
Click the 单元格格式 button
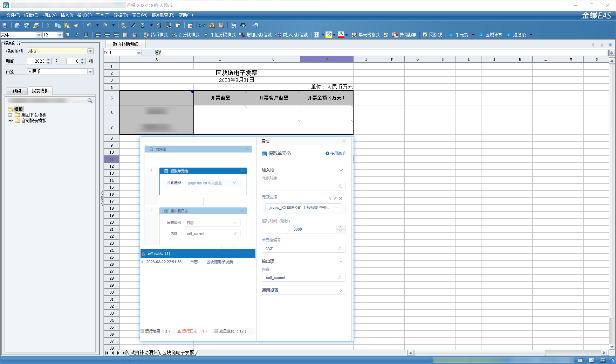(366, 35)
